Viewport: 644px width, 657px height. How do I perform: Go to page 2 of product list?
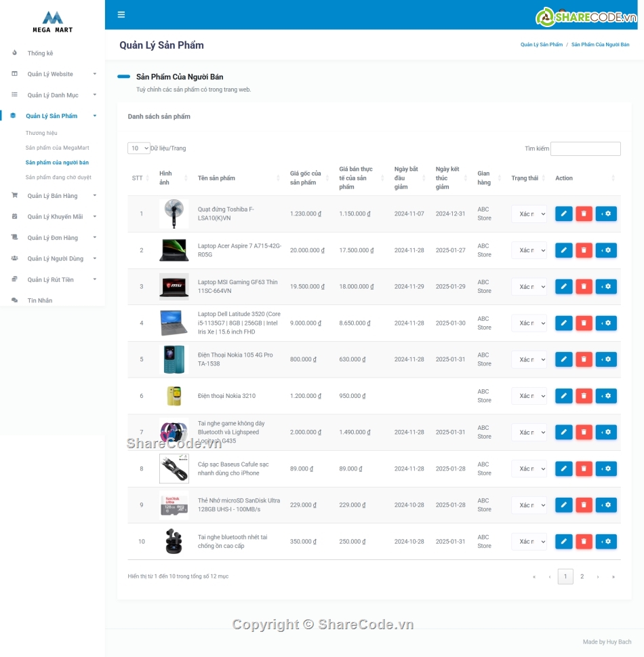[582, 576]
